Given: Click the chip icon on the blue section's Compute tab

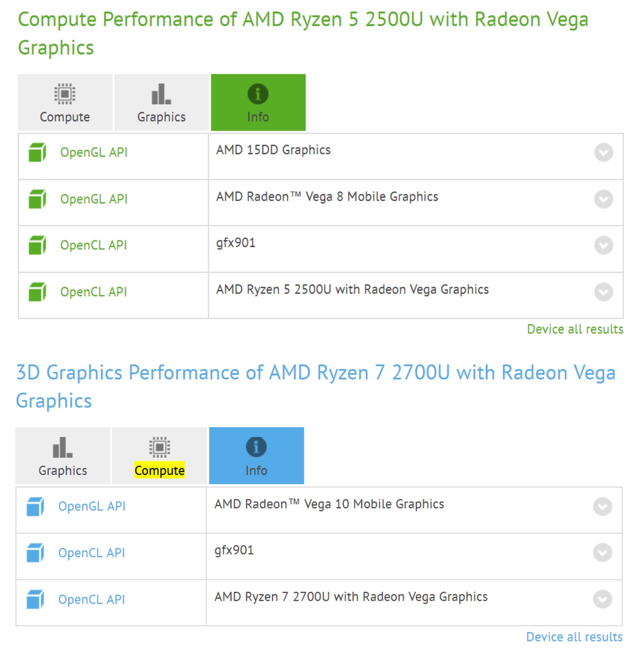Looking at the screenshot, I should [x=160, y=447].
